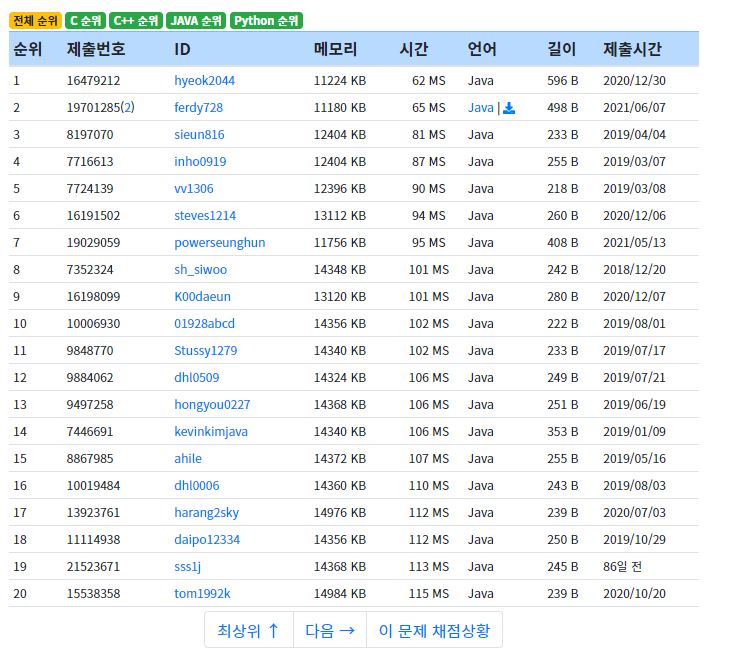Select submission number 16479212
The width and height of the screenshot is (729, 651).
(93, 81)
